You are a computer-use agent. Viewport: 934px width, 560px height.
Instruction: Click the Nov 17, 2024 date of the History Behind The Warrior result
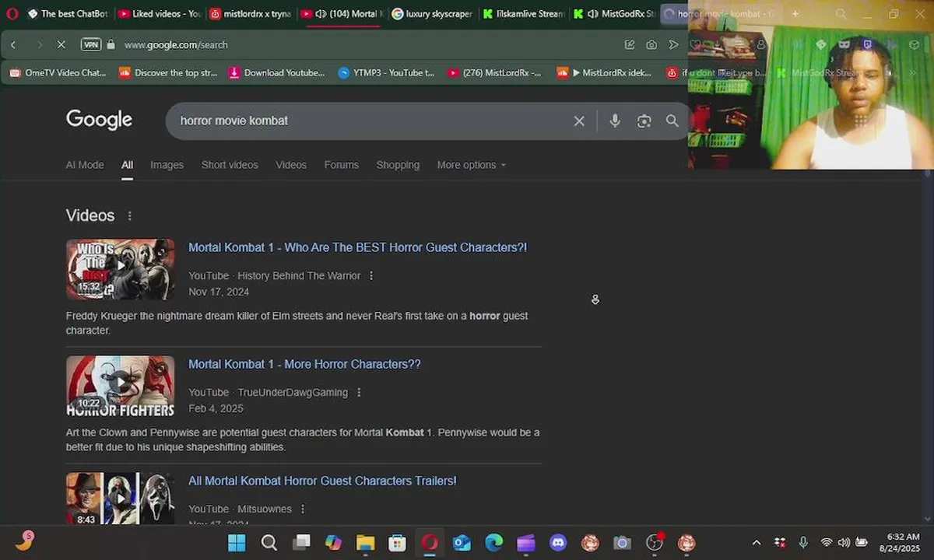pos(219,292)
